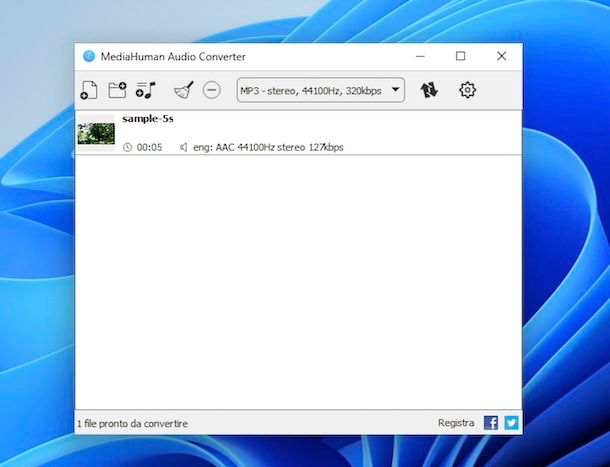Click the speaker icon next to audio info

[x=184, y=147]
